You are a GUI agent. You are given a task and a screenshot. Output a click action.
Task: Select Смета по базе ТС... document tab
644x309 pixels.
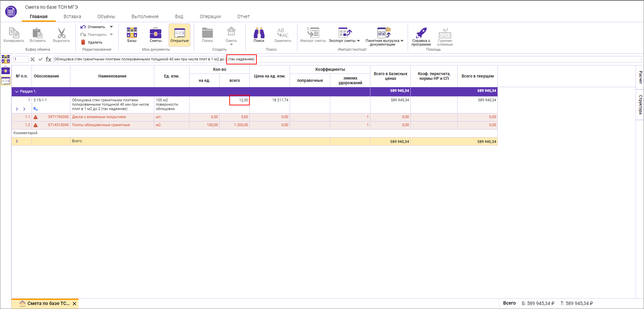pos(45,304)
